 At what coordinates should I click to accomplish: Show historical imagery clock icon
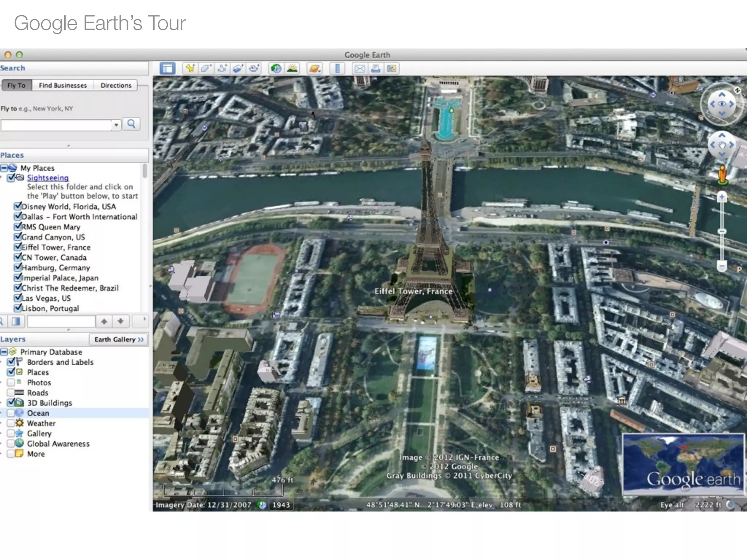276,68
